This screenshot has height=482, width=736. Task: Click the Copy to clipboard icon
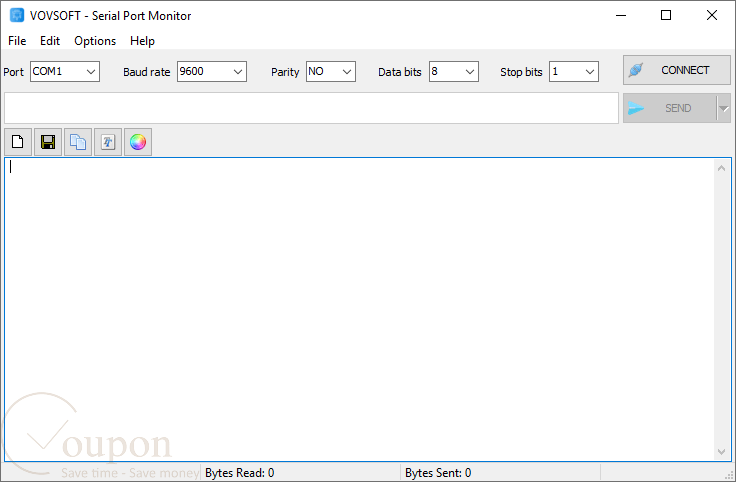78,142
